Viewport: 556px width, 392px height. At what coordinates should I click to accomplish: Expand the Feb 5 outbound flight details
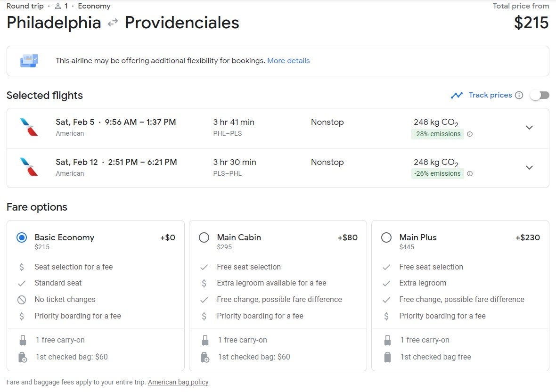tap(529, 128)
